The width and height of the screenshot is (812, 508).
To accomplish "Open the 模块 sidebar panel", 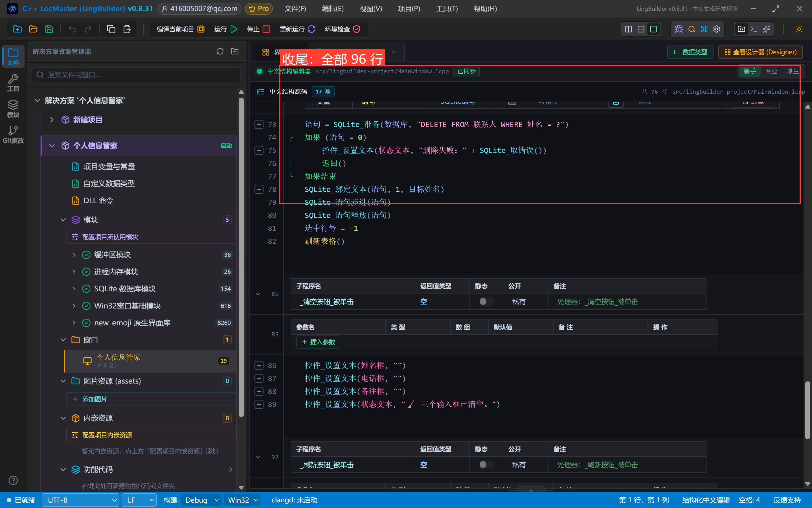I will click(13, 109).
